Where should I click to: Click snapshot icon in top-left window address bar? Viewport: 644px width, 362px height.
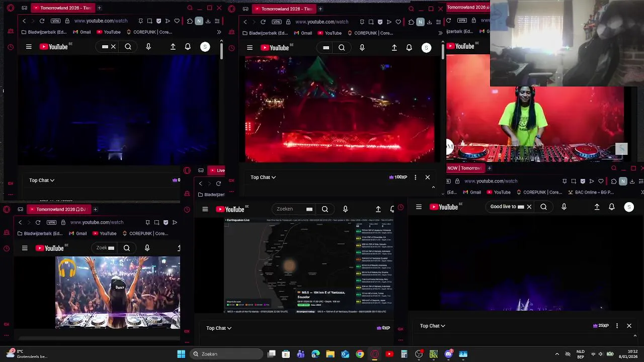click(149, 21)
